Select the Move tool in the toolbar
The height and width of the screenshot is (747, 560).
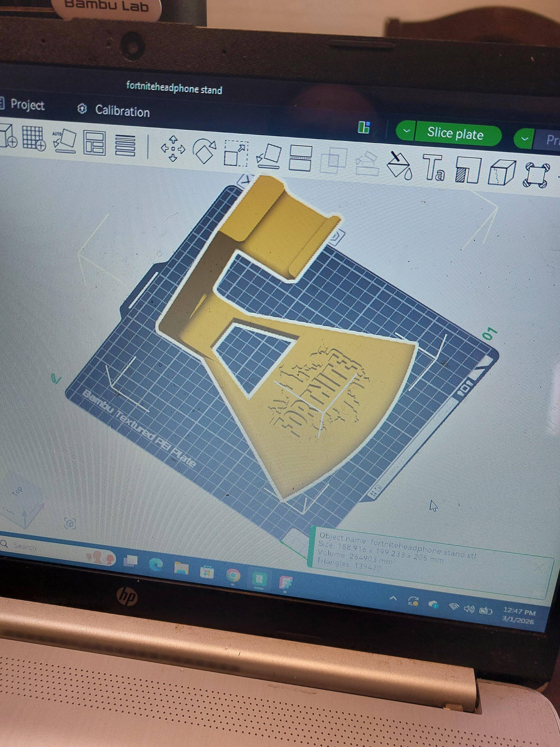point(173,148)
